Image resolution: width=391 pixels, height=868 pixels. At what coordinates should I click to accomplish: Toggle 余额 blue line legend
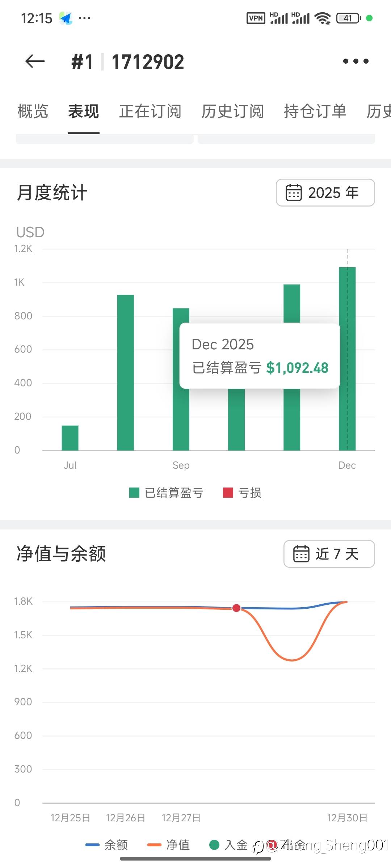(x=107, y=845)
